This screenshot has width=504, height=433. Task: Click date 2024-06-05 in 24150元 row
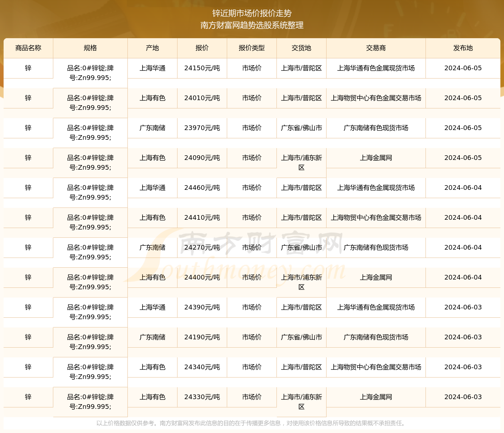point(463,68)
